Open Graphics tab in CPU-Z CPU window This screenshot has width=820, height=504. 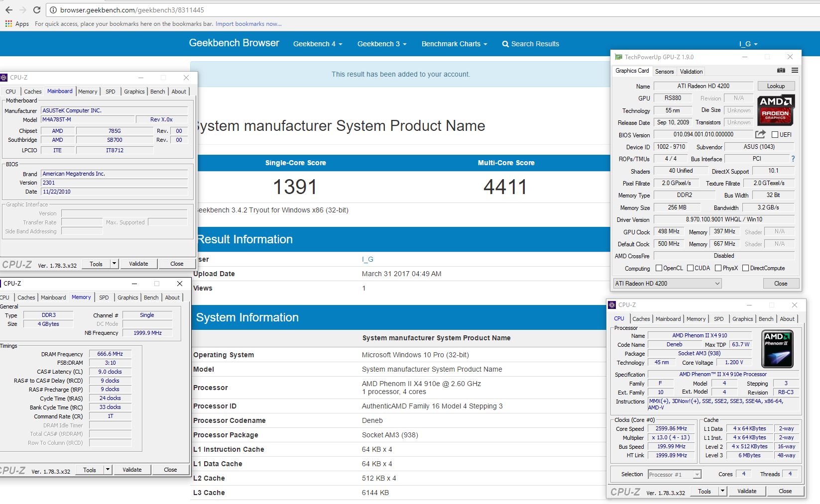[x=742, y=319]
